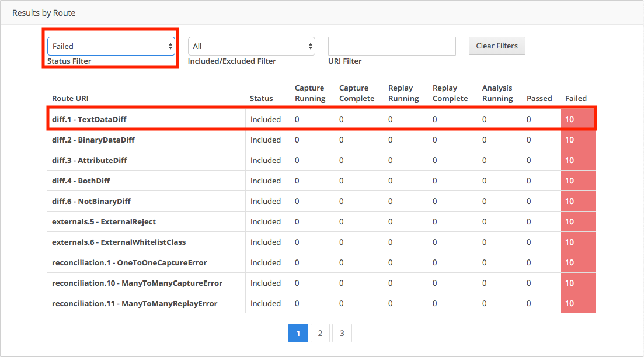Click the Failed count for diff.1 - TextDataDiff
This screenshot has width=644, height=357.
coord(578,119)
